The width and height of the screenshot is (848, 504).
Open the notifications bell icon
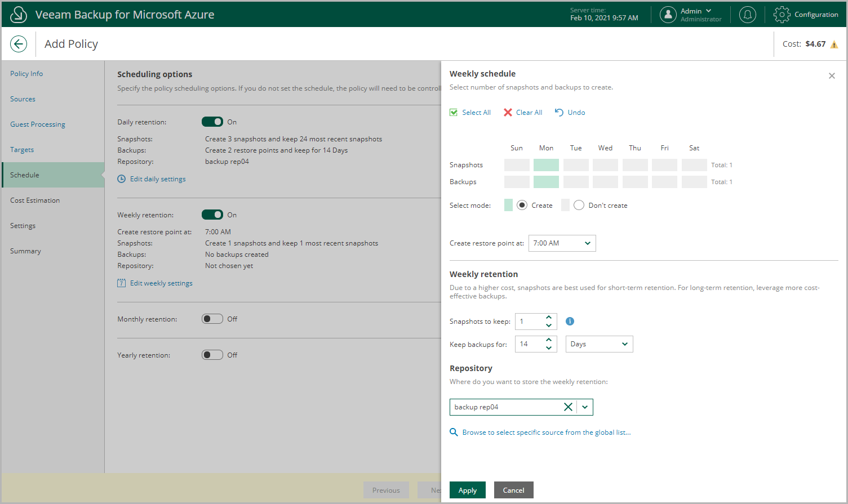pos(748,15)
